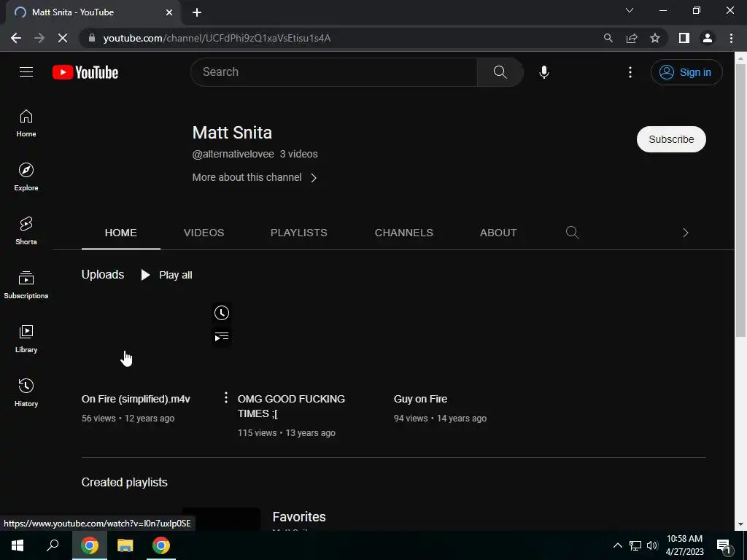This screenshot has height=560, width=747.
Task: Open Subscriptions in the sidebar
Action: coord(26,285)
